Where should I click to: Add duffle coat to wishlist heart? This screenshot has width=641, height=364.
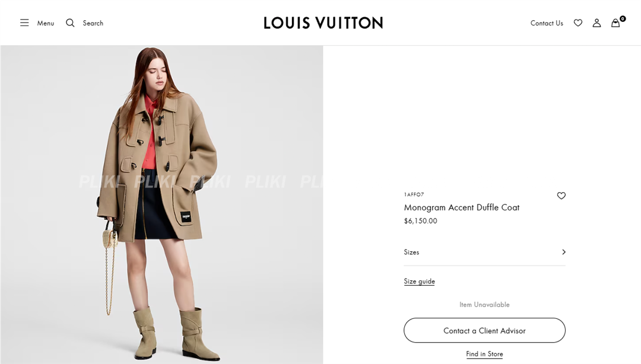pyautogui.click(x=561, y=196)
